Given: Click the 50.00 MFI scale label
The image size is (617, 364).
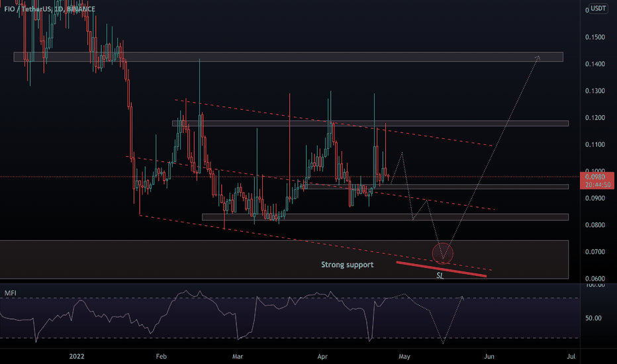Looking at the screenshot, I should (x=593, y=318).
